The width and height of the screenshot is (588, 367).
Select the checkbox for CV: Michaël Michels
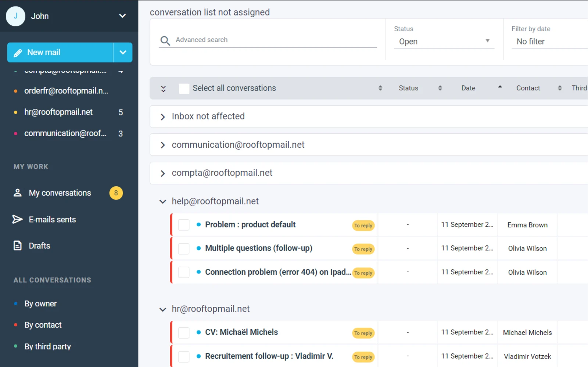click(183, 332)
